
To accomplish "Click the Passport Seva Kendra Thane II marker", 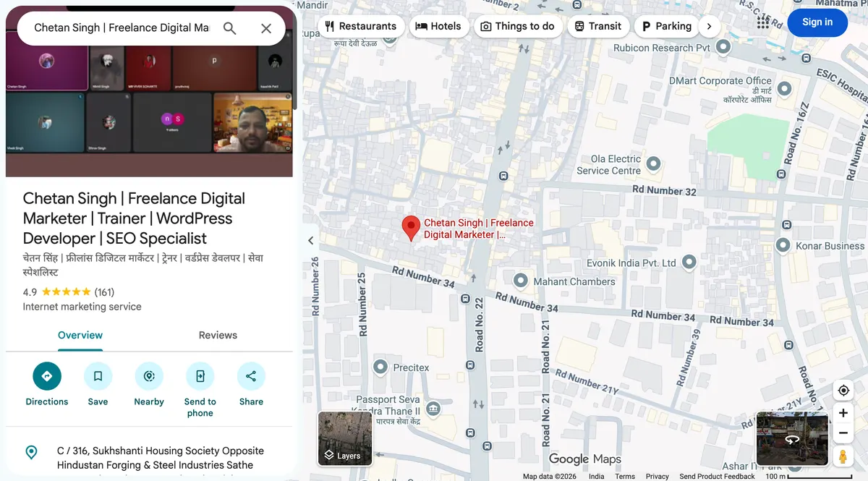I will click(x=433, y=409).
